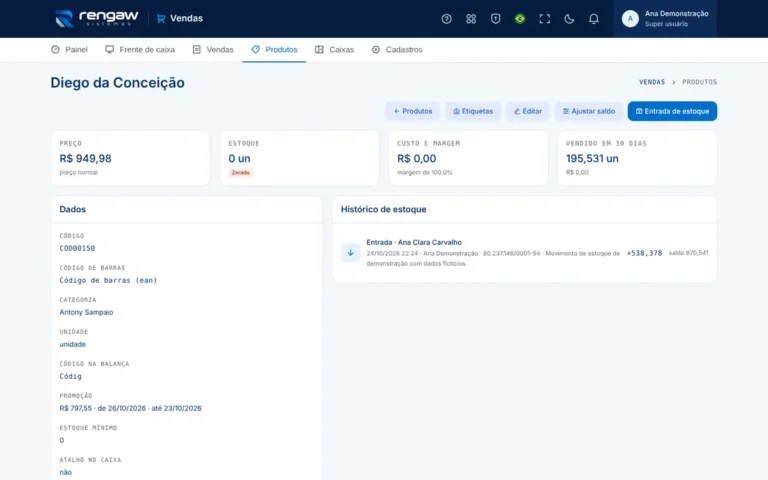Click the 0 un stock value
The width and height of the screenshot is (768, 480).
click(239, 158)
